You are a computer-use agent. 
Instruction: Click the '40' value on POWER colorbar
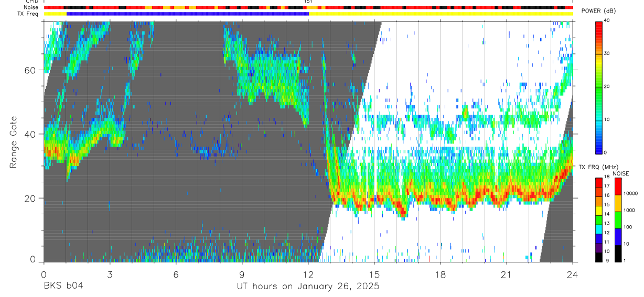click(607, 21)
